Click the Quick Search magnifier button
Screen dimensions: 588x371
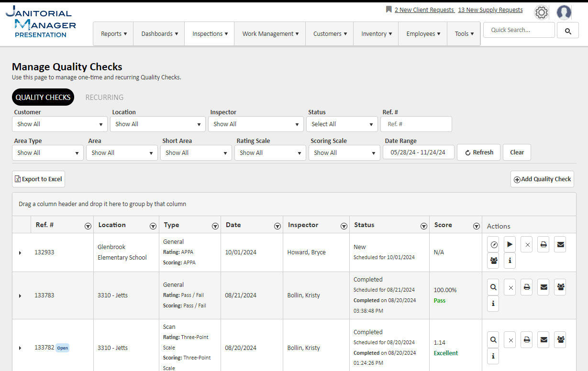click(x=568, y=31)
